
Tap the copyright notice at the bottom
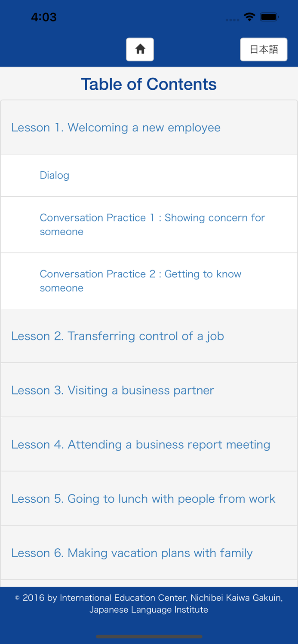149,603
